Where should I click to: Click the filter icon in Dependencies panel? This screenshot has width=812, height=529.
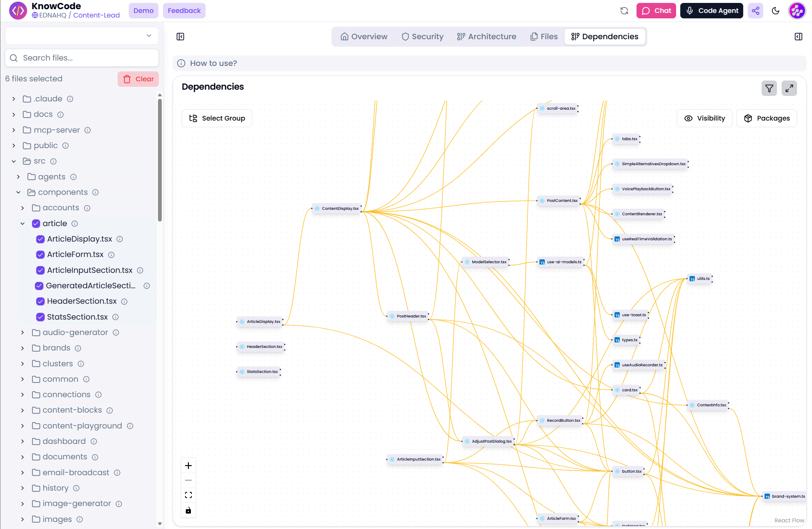(769, 88)
